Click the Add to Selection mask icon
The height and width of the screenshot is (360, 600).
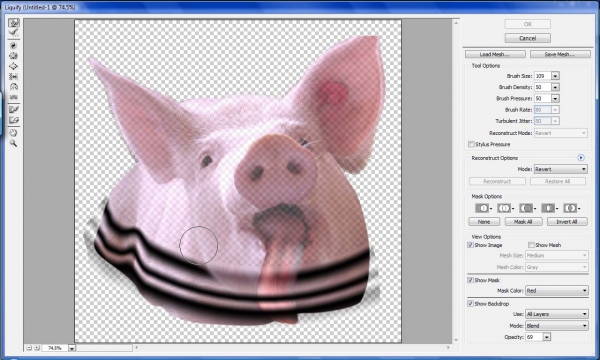pyautogui.click(x=505, y=208)
